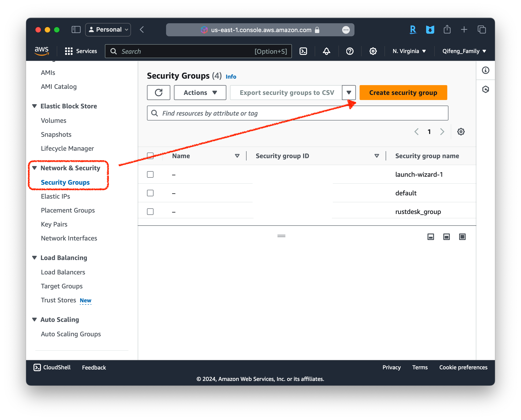Open export options dropdown arrow
Viewport: 521px width, 420px height.
coord(349,92)
